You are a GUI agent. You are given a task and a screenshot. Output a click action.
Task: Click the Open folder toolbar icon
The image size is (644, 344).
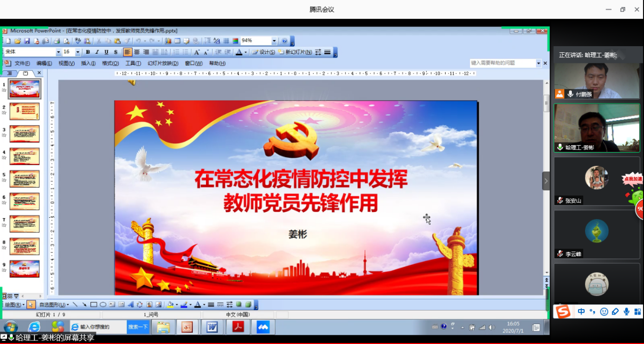point(17,41)
